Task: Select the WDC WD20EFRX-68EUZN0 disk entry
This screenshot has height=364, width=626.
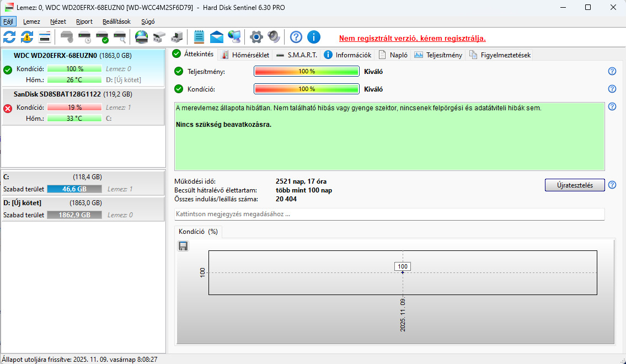Action: (83, 67)
